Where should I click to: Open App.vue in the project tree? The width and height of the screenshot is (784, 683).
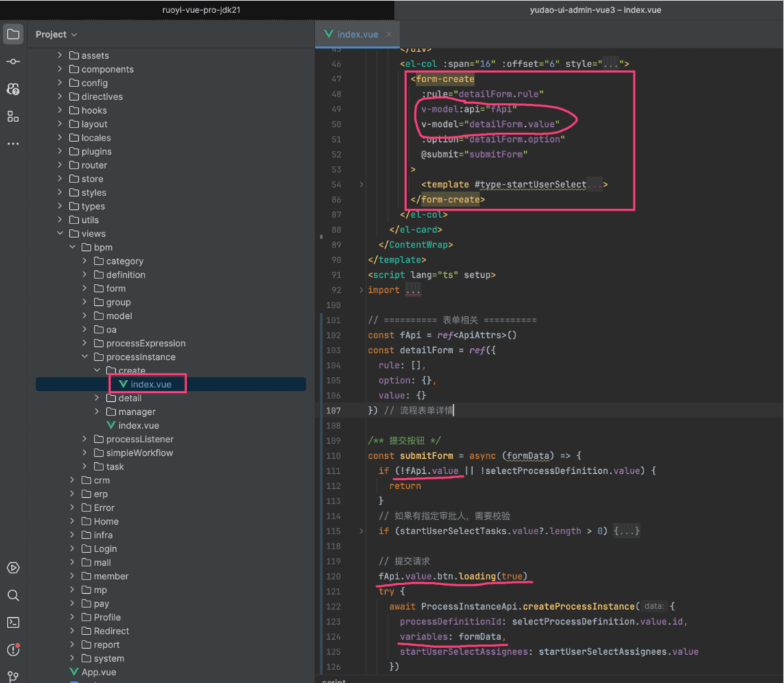98,672
